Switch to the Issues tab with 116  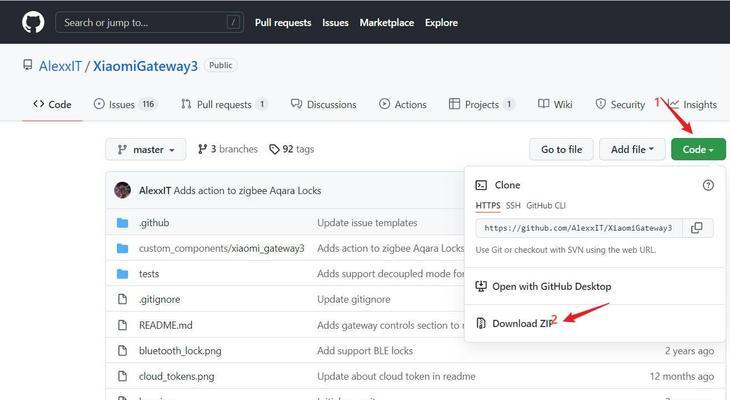tap(126, 104)
